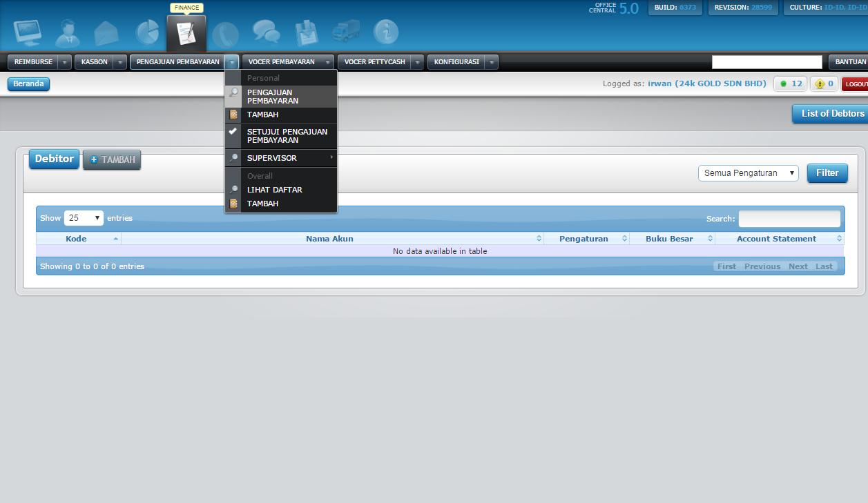Expand the Kasbon dropdown arrow
This screenshot has width=868, height=503.
coord(120,62)
